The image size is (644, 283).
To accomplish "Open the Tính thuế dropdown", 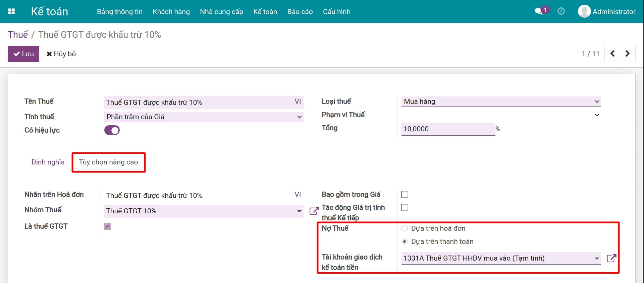I will click(x=204, y=117).
